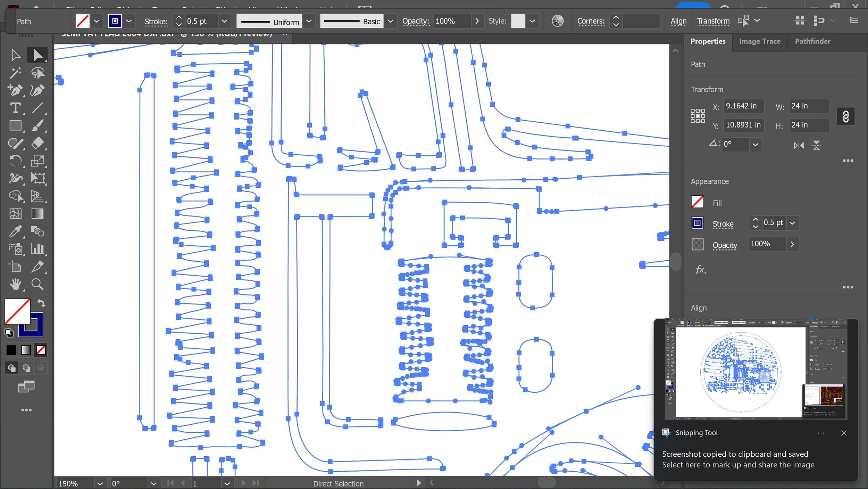Toggle constrain width and height proportions
Viewport: 868px width, 489px height.
pyautogui.click(x=845, y=116)
